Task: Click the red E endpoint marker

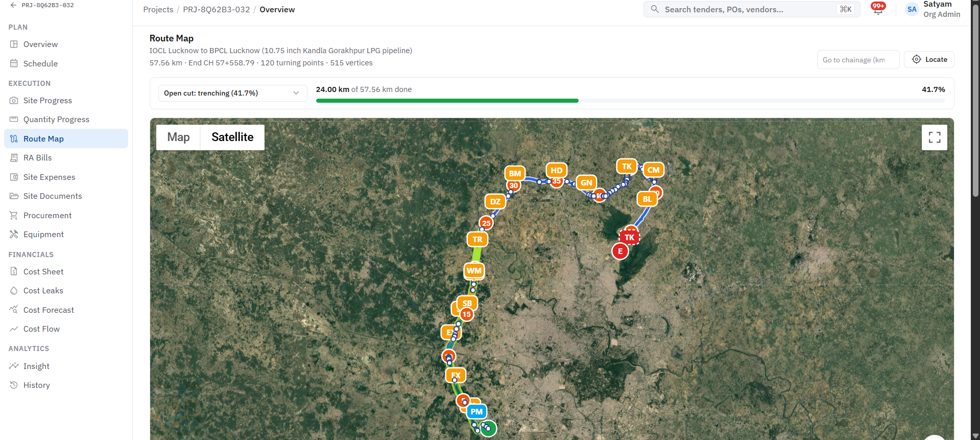Action: [620, 251]
